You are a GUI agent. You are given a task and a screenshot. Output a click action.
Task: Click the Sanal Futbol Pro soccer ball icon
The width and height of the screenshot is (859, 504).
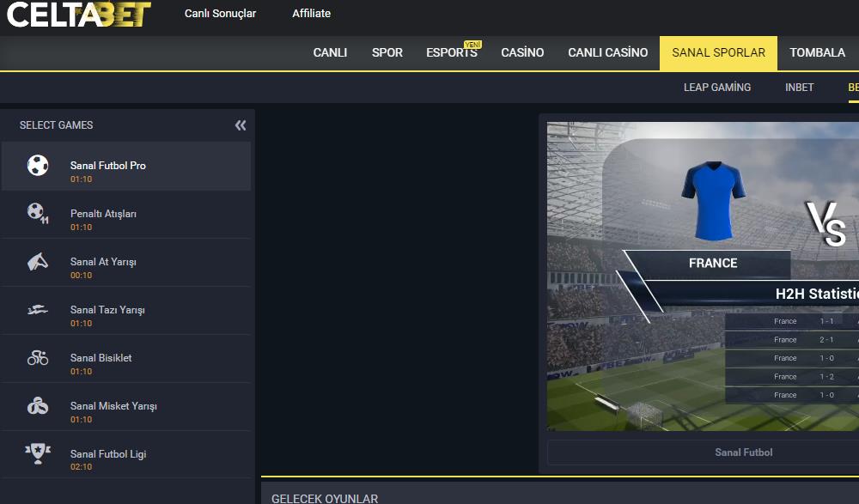(38, 166)
